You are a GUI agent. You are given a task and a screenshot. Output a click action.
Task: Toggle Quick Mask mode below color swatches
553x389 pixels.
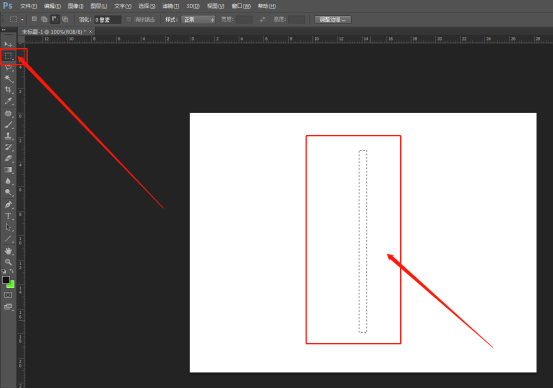[x=8, y=295]
